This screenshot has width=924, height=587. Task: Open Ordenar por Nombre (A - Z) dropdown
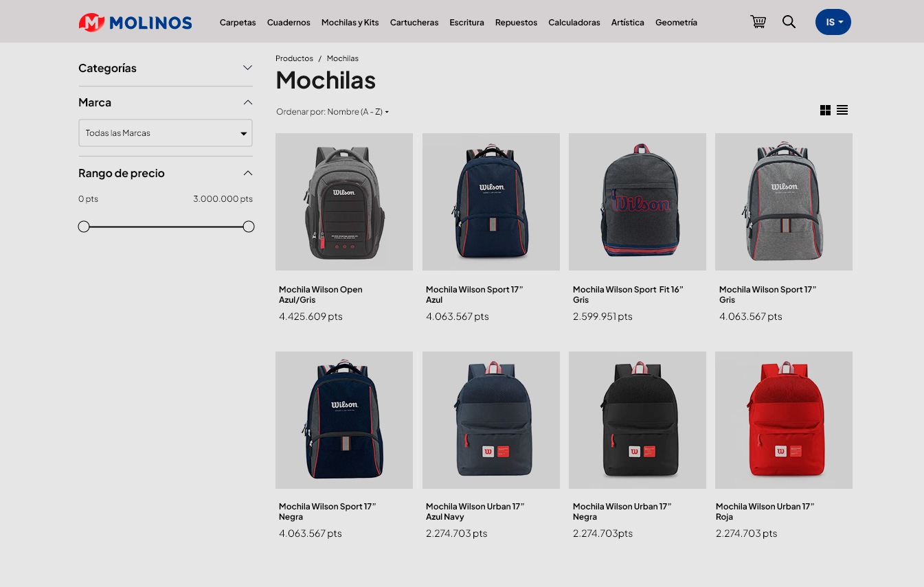[x=333, y=112]
